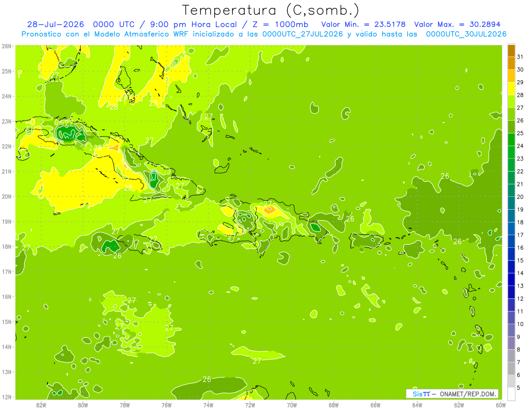Click the 14N latitude axis label
The image size is (532, 411).
(x=6, y=347)
